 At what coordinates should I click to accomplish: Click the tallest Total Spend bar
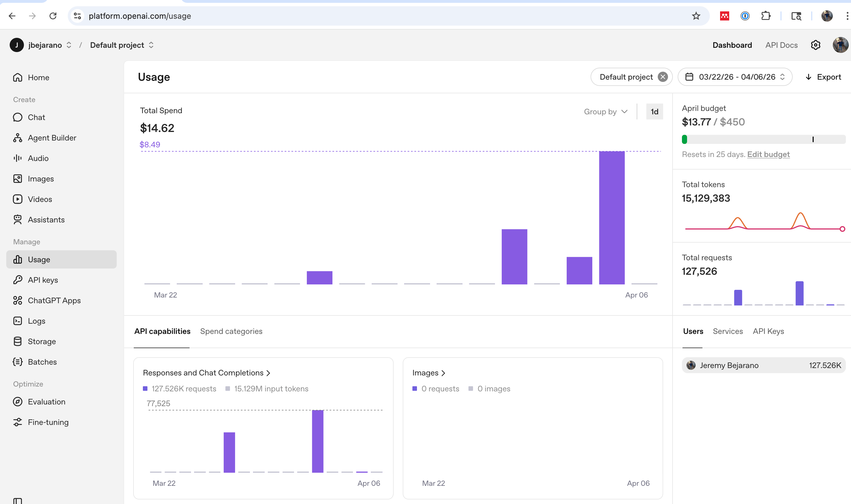coord(612,218)
